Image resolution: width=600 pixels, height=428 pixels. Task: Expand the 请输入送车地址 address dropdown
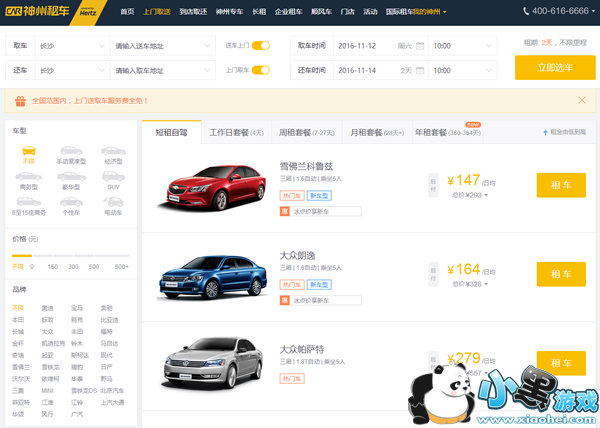click(163, 46)
